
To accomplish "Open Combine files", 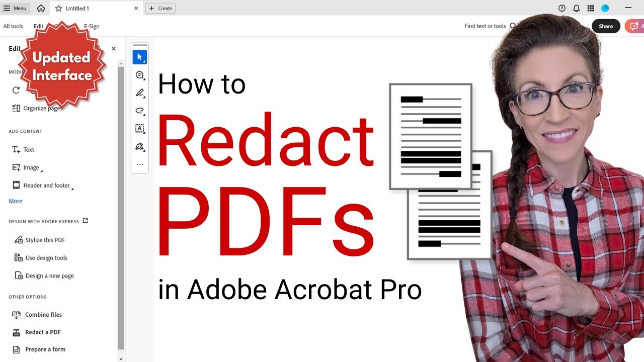I will [37, 315].
